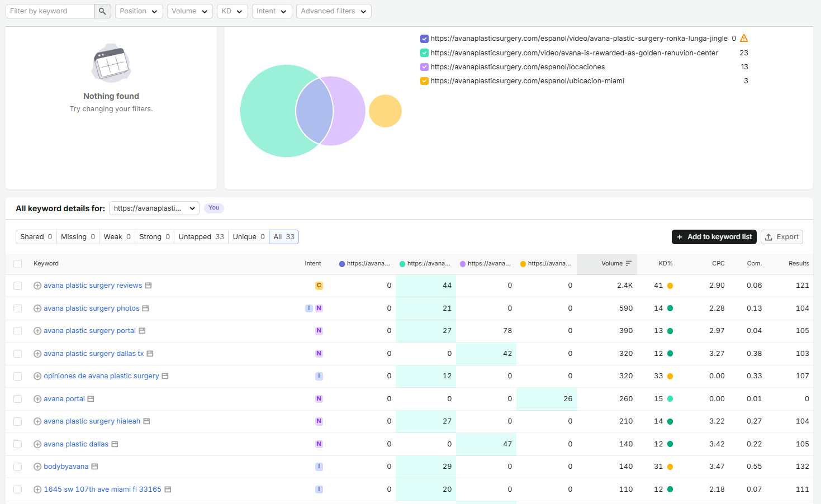Uncheck the espanol/locaciones URL checkbox
Image resolution: width=821 pixels, height=504 pixels.
[x=424, y=67]
